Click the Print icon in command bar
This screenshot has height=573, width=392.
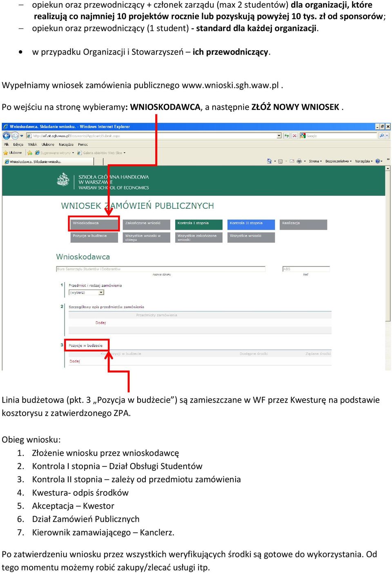(x=299, y=161)
